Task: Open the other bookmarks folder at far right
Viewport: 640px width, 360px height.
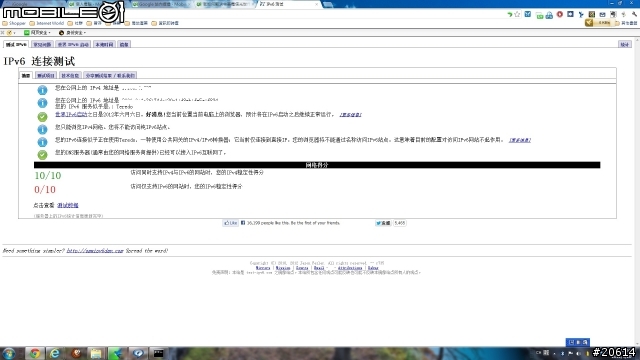Action: [x=627, y=23]
